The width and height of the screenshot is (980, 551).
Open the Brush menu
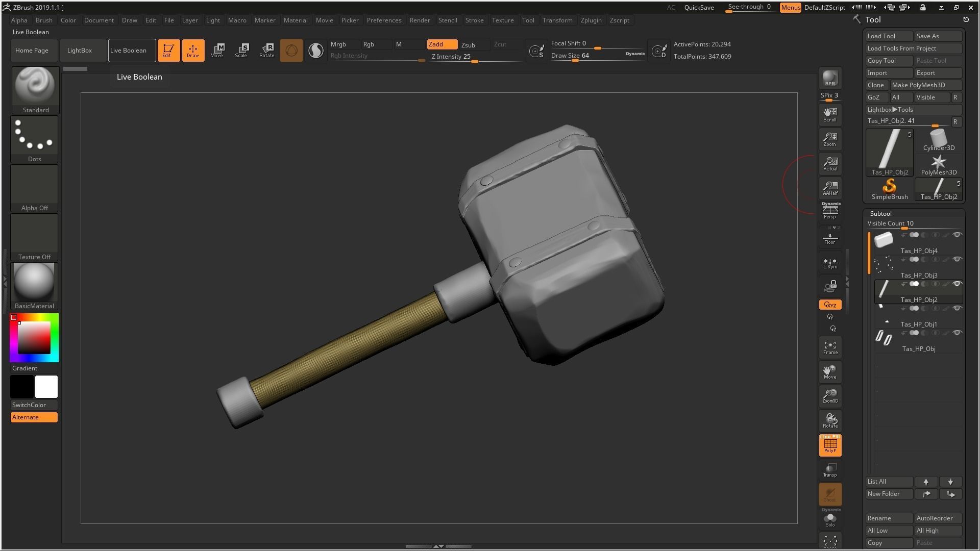click(x=44, y=20)
